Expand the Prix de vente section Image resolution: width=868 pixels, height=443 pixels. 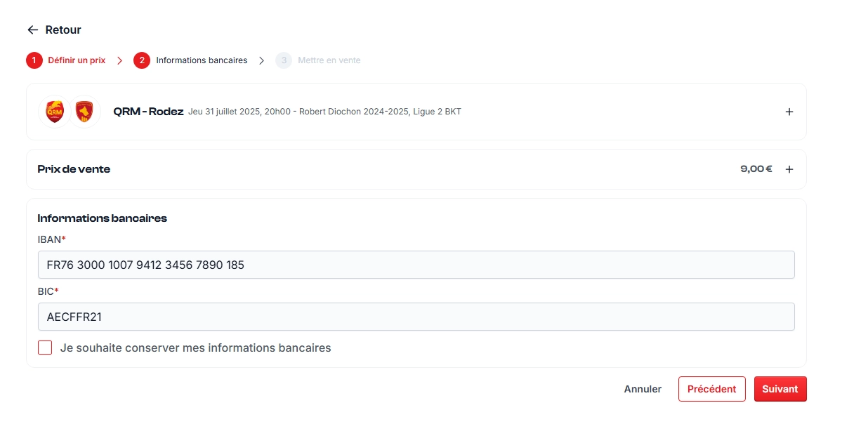pyautogui.click(x=789, y=169)
